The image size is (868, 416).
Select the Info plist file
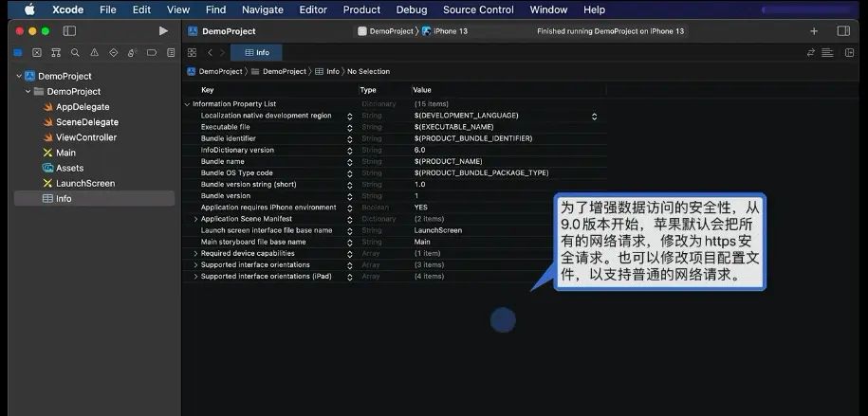[94, 199]
